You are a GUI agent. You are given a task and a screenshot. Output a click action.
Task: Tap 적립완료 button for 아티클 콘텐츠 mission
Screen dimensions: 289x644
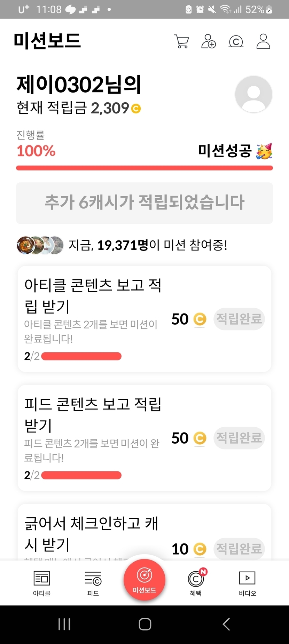point(239,319)
